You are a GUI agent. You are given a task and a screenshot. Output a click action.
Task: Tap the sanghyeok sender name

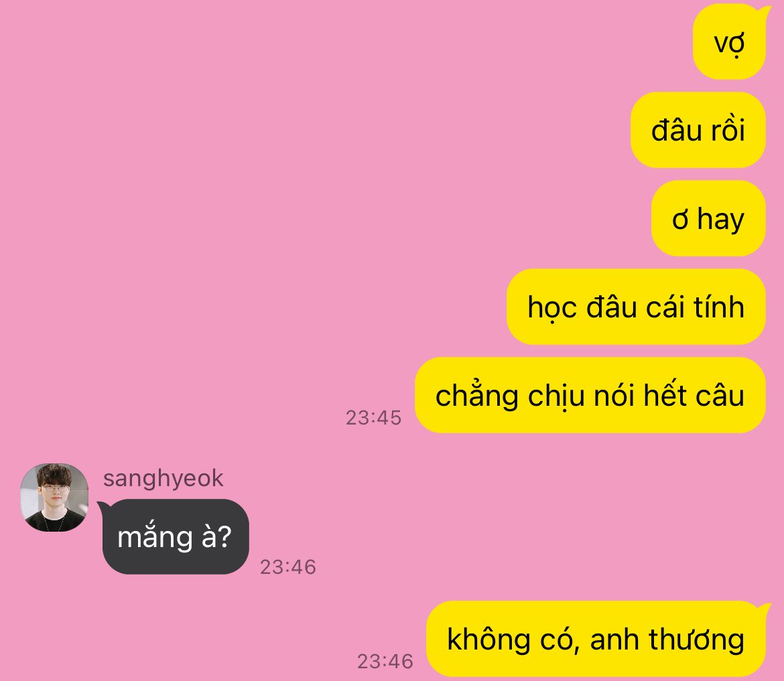(x=163, y=479)
